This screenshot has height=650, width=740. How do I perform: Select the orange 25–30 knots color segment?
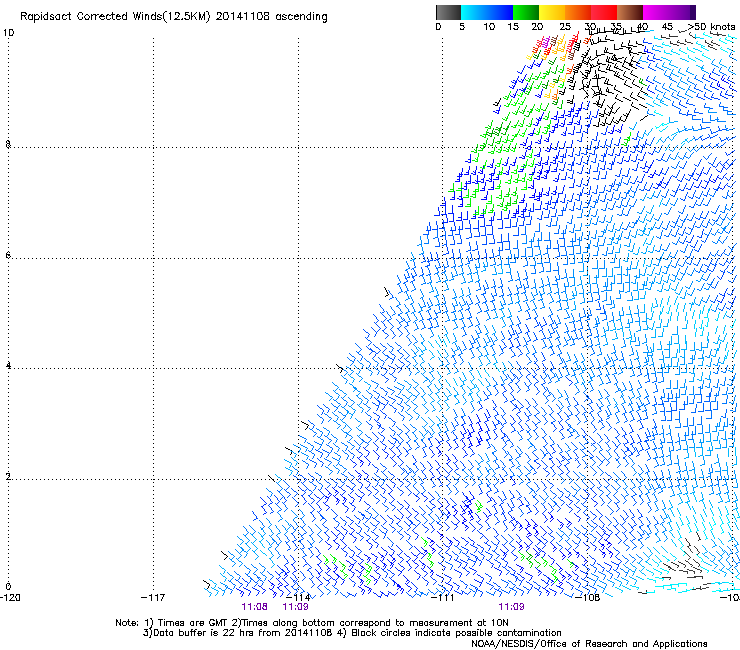click(x=578, y=12)
